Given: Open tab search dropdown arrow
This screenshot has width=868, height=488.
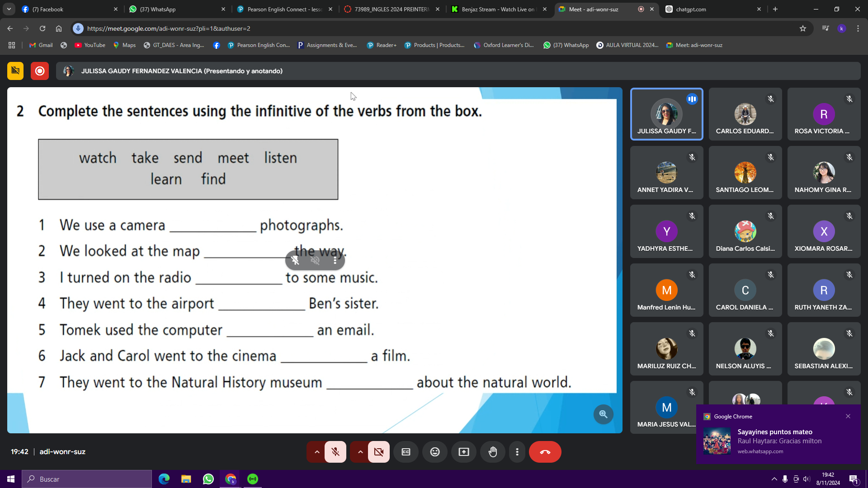Looking at the screenshot, I should [x=9, y=9].
